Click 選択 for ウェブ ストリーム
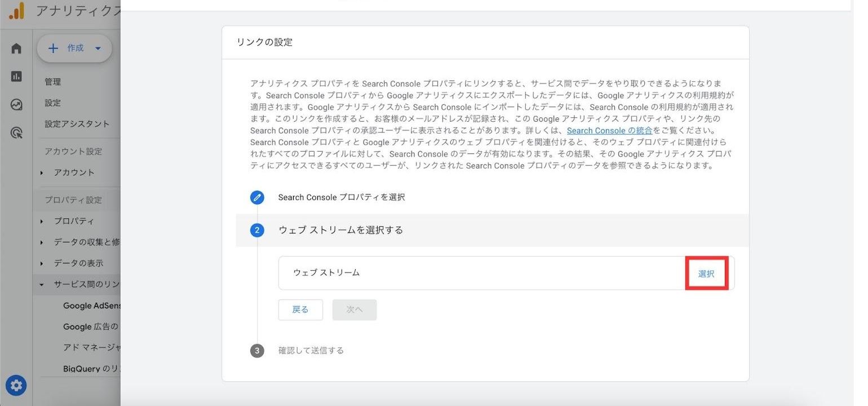868x406 pixels. pyautogui.click(x=706, y=273)
